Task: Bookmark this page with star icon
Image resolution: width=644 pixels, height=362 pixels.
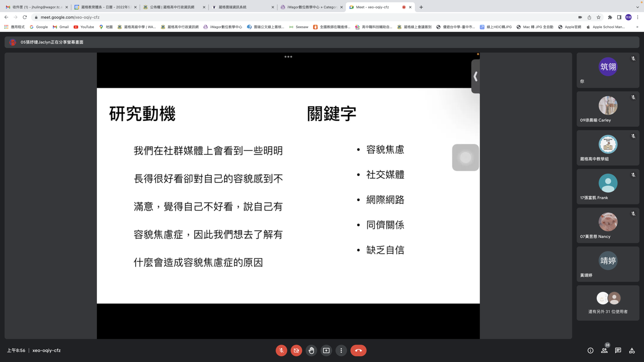Action: coord(598,17)
